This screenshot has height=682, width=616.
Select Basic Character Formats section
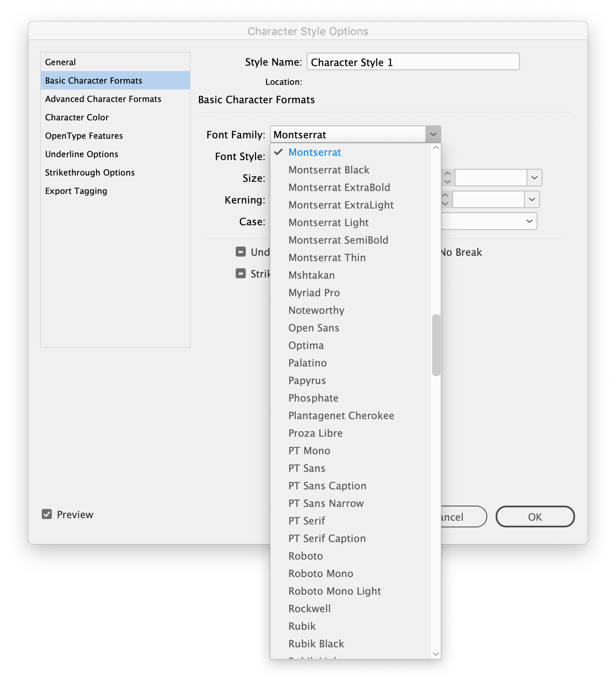115,80
